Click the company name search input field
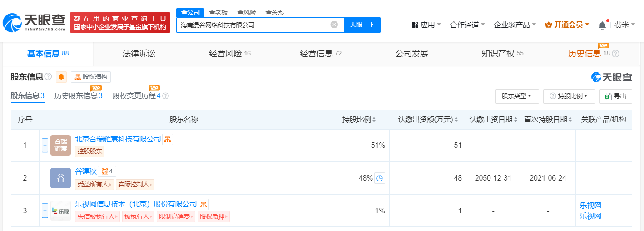Image resolution: width=644 pixels, height=231 pixels. pos(253,25)
